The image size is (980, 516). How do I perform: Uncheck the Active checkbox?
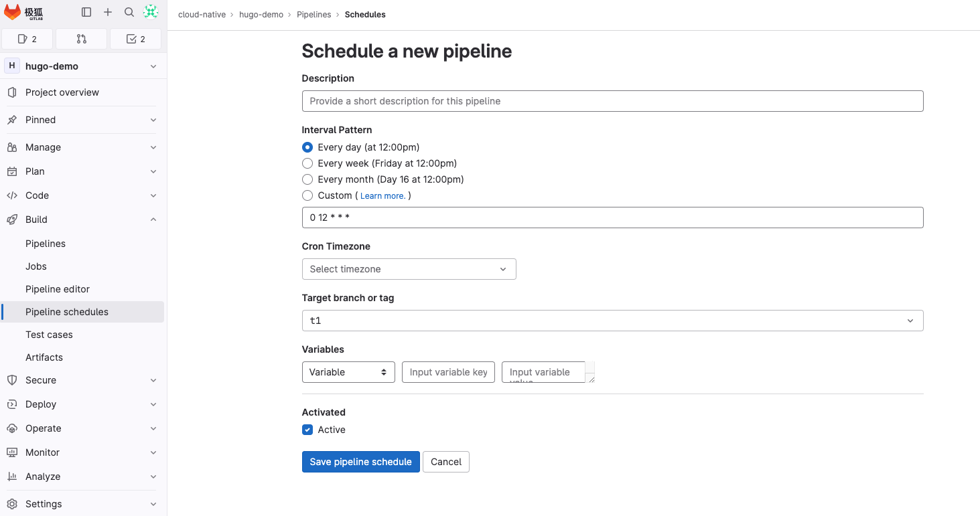pos(307,430)
